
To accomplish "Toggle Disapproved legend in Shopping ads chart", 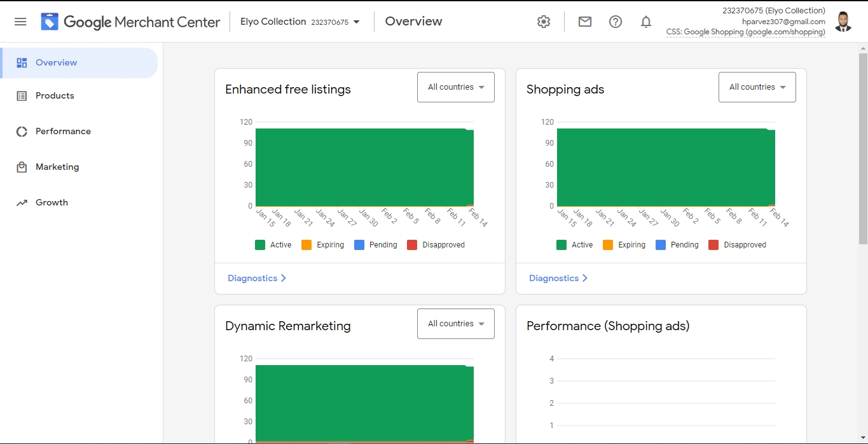I will coord(737,245).
